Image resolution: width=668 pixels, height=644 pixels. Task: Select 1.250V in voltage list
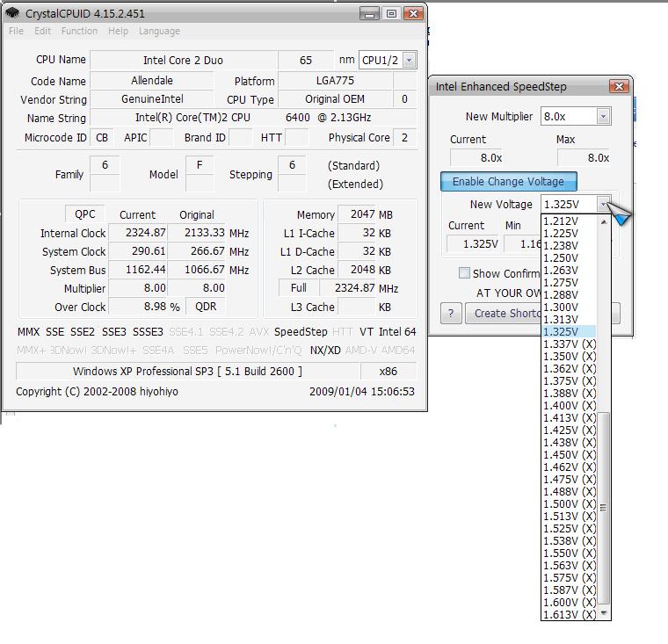(x=569, y=258)
